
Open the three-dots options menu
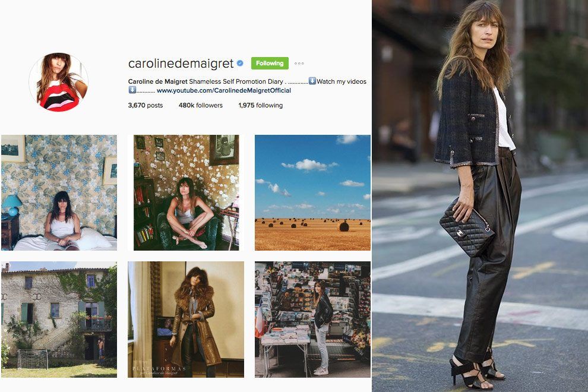coord(299,64)
